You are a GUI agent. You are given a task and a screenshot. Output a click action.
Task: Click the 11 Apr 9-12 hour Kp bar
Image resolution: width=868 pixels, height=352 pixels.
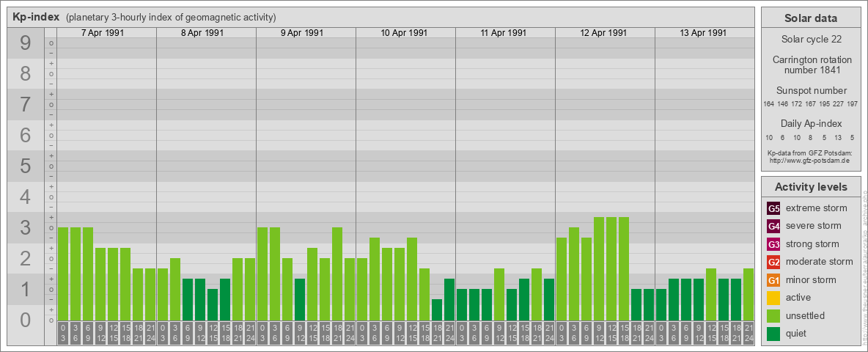pyautogui.click(x=499, y=294)
